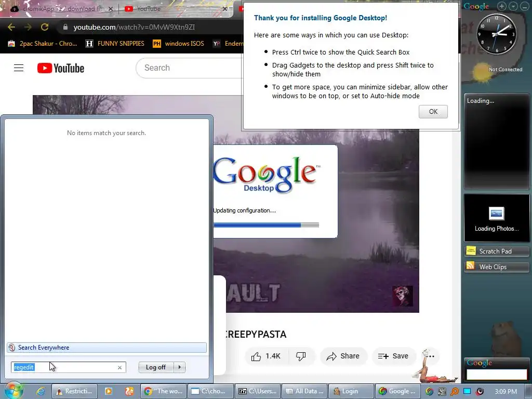Open the Google sidebar options dropdown arrow
This screenshot has height=399, width=532.
513,6
